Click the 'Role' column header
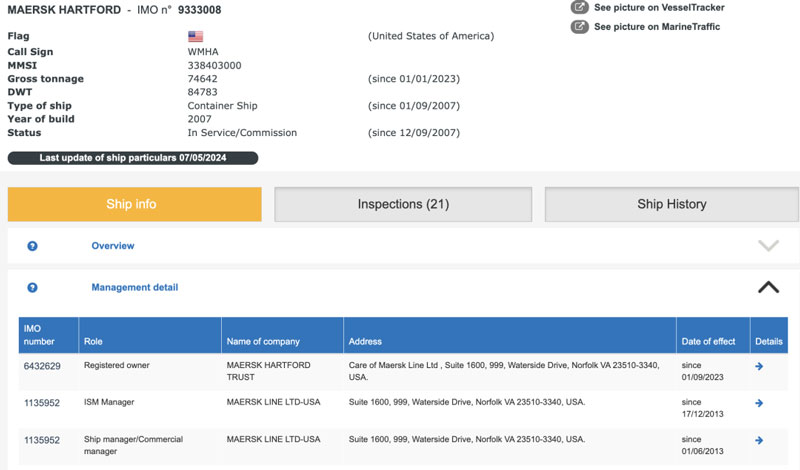The height and width of the screenshot is (470, 800). (x=150, y=335)
